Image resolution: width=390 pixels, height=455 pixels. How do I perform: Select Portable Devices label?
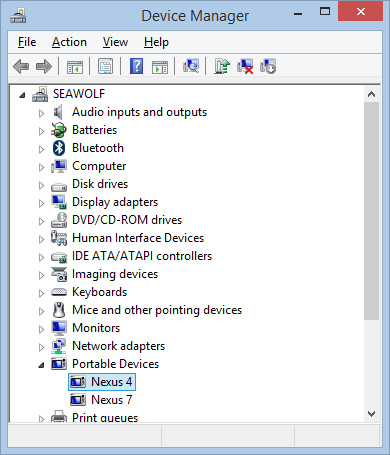tap(115, 364)
